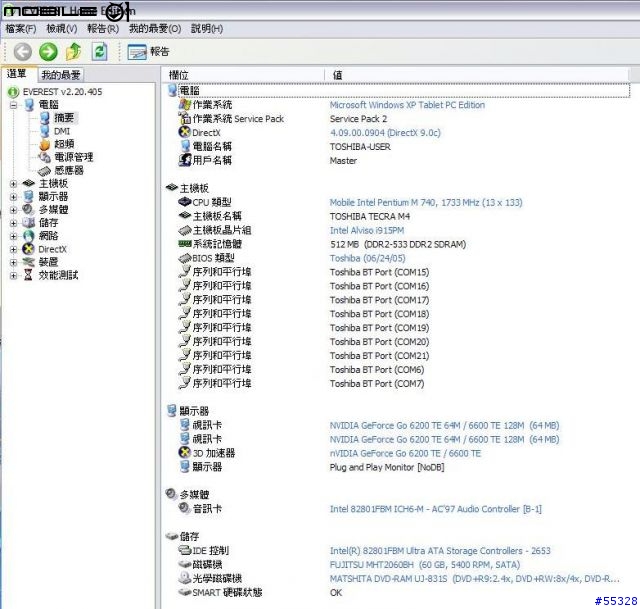Open MATSHITA DVD-RAM UJ-831S link
Screen dimensions: 640x609
pyautogui.click(x=474, y=579)
